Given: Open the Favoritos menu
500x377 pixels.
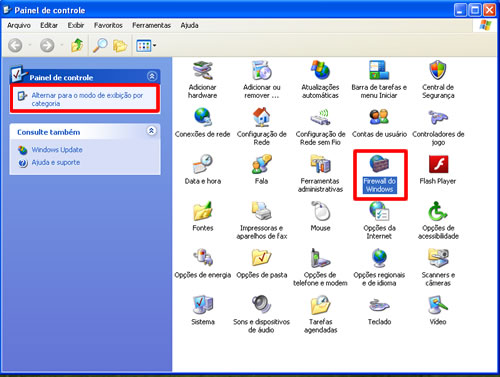Looking at the screenshot, I should click(x=108, y=25).
